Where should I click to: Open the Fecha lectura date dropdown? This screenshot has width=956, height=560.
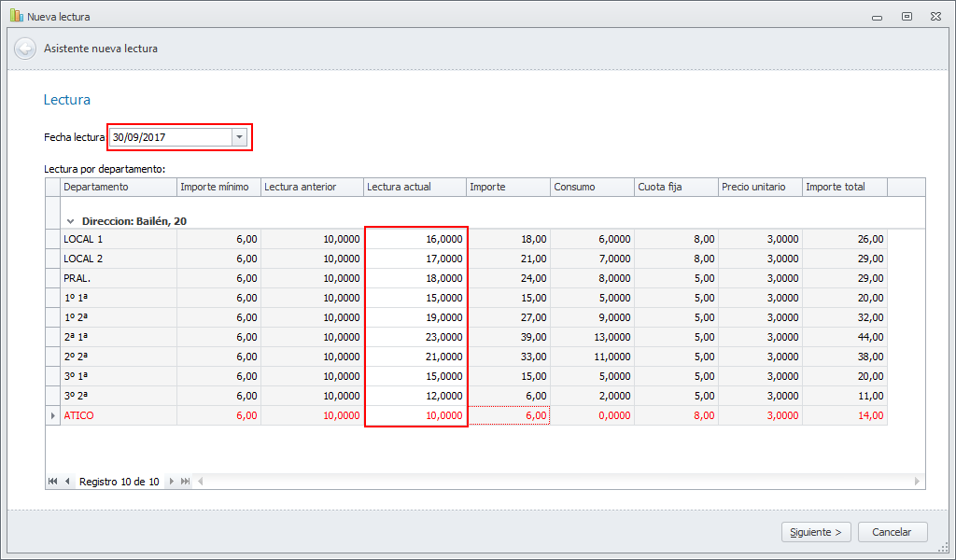point(240,137)
